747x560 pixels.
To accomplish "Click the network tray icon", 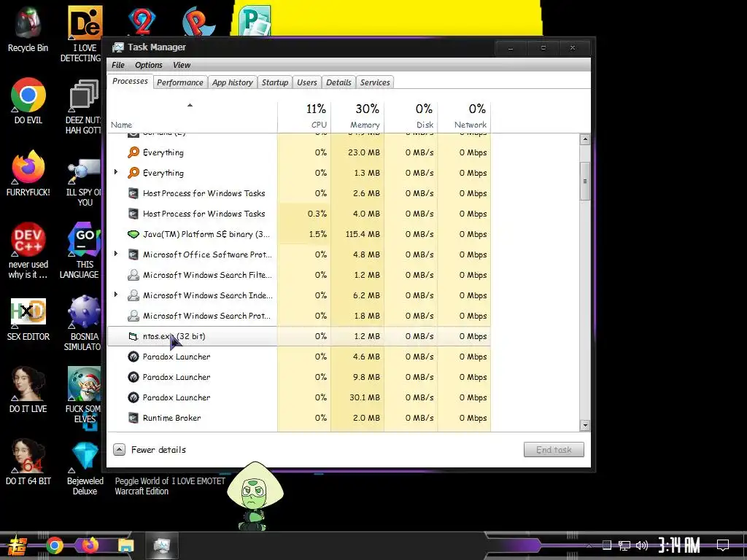I will click(624, 545).
